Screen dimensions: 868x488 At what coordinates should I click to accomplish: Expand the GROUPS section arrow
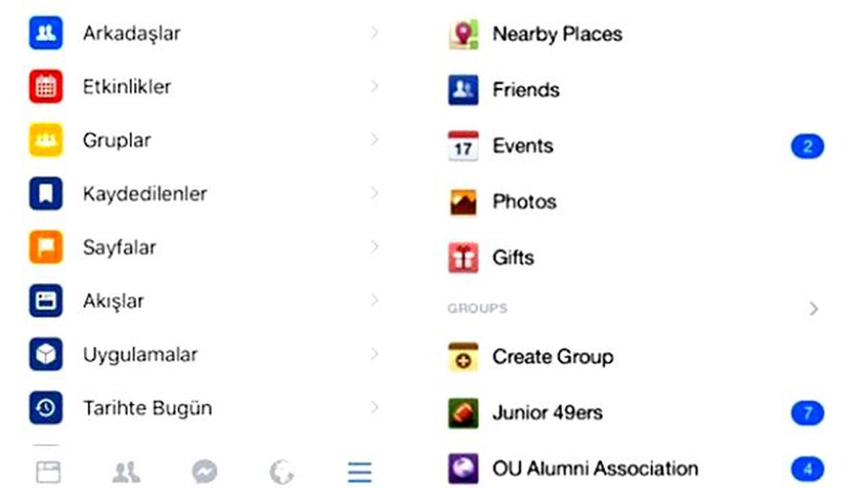point(814,309)
